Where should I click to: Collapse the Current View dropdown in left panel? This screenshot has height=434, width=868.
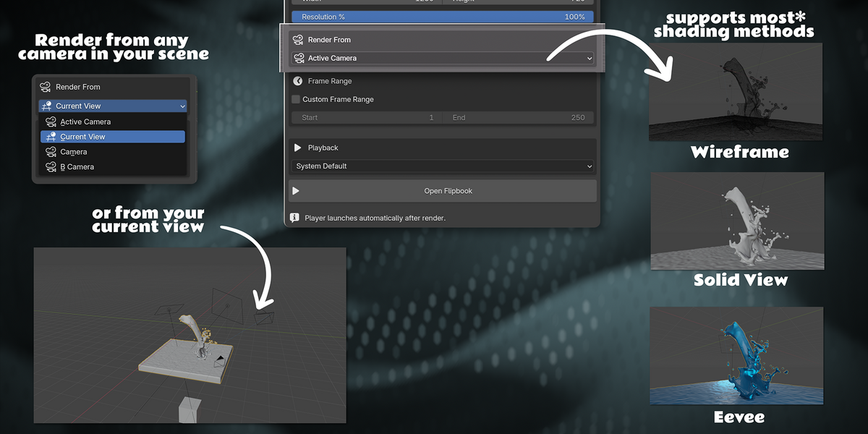click(x=113, y=106)
